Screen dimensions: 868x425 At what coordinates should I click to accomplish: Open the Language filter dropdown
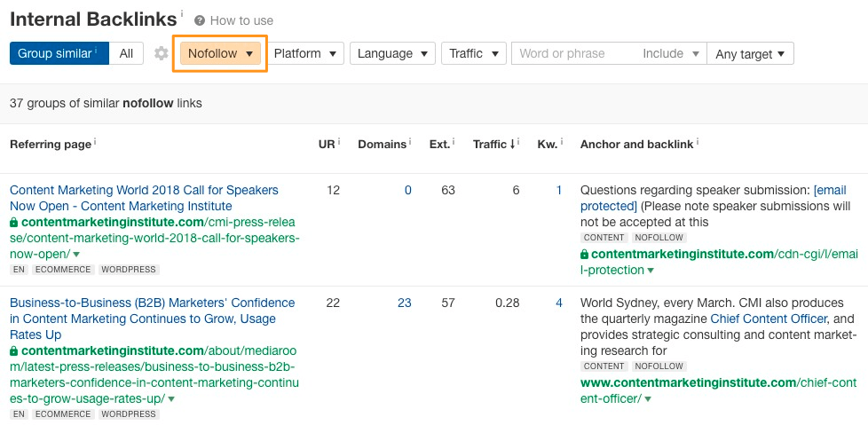pyautogui.click(x=392, y=53)
